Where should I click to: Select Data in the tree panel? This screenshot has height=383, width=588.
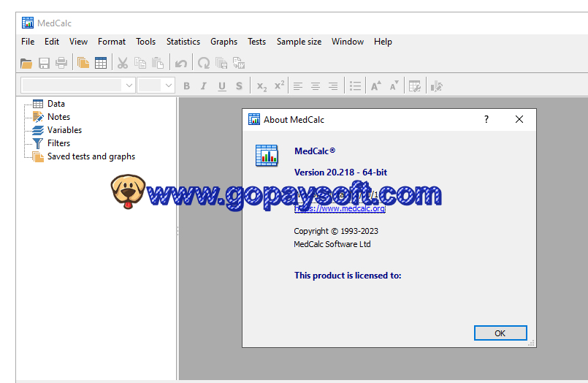[56, 104]
